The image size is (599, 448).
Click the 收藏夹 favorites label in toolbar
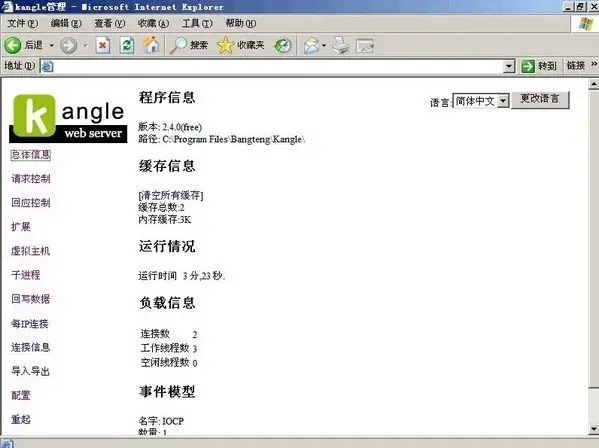(251, 45)
